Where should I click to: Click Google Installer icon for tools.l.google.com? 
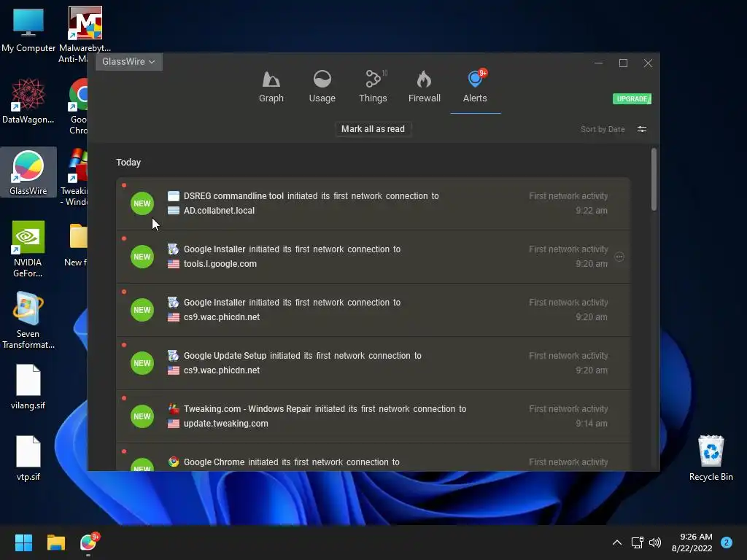(x=174, y=249)
